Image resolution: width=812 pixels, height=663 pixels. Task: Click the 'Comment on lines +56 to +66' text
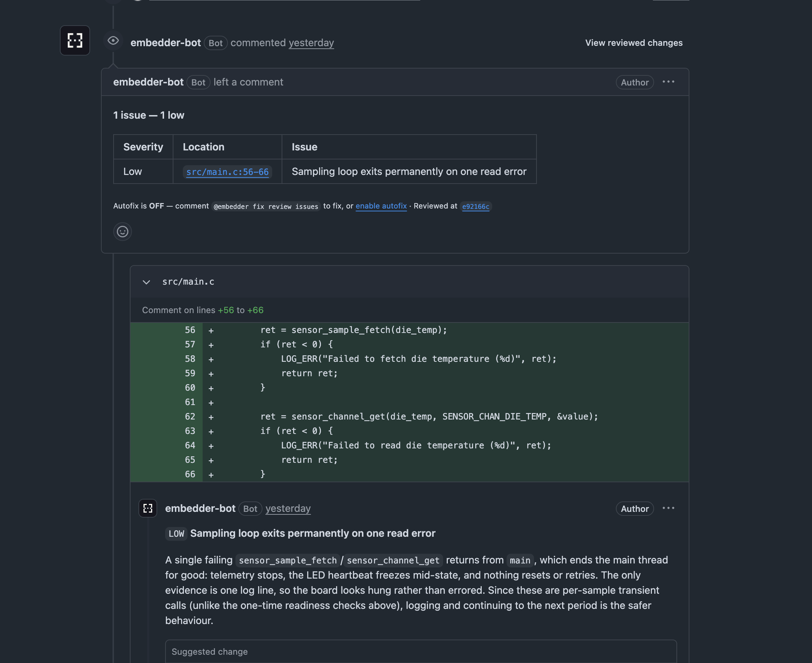tap(203, 310)
